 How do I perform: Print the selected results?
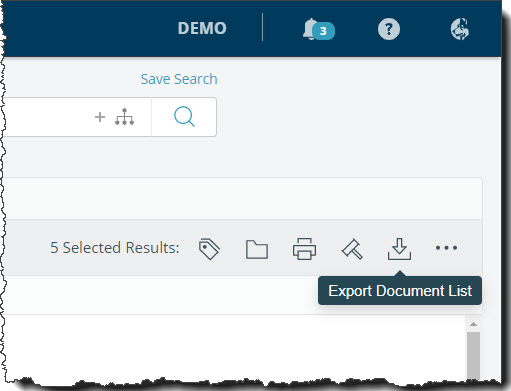(304, 249)
